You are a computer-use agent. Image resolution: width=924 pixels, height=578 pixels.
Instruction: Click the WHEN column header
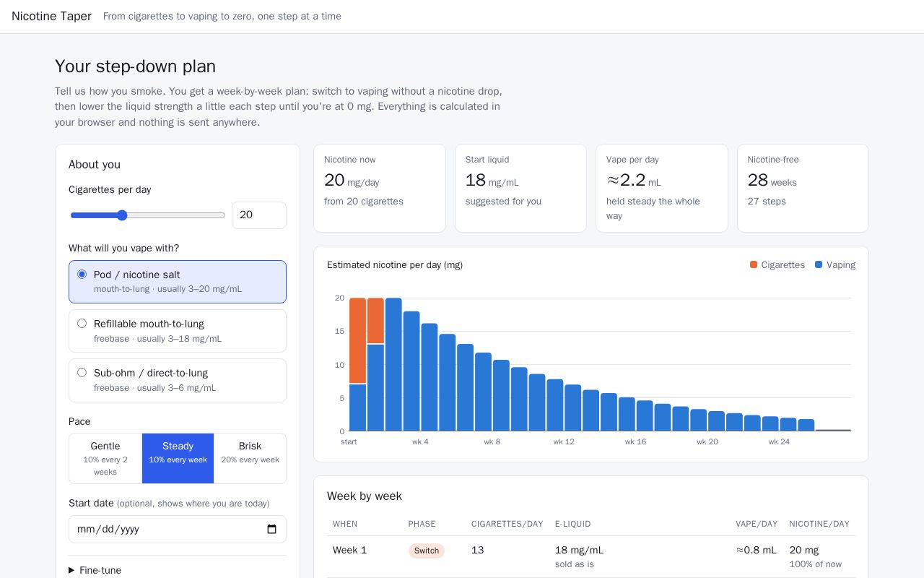tap(345, 524)
